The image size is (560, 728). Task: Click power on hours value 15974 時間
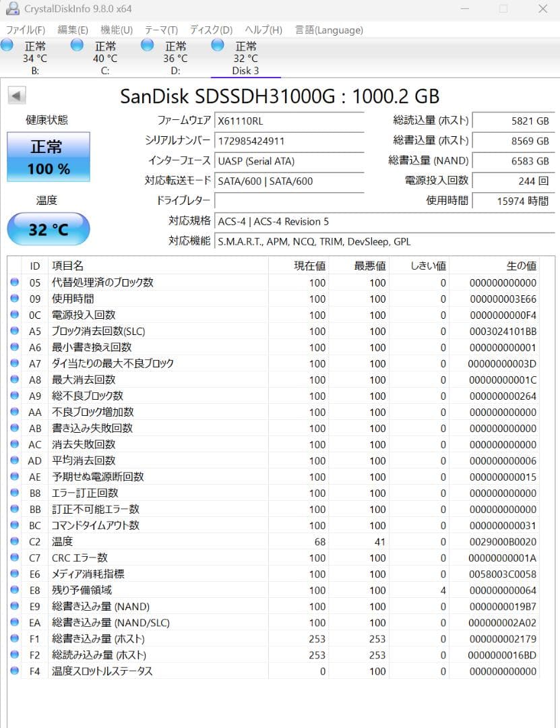tap(514, 201)
